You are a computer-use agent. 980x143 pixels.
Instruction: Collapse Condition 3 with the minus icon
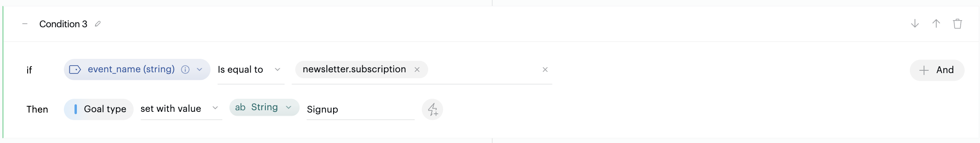pos(25,24)
